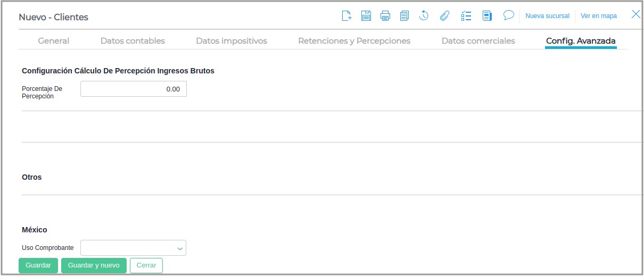Click the save floppy disk icon
This screenshot has height=276, width=644.
[x=366, y=16]
